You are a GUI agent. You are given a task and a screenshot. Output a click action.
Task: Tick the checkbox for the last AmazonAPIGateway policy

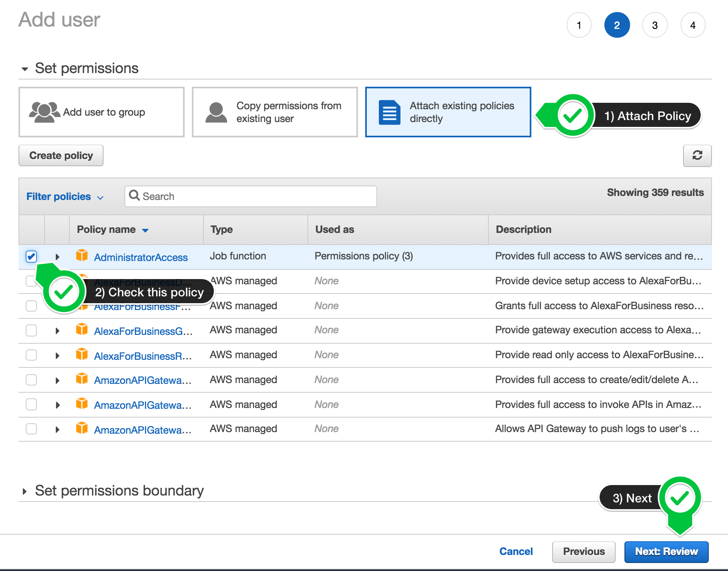[x=31, y=429]
